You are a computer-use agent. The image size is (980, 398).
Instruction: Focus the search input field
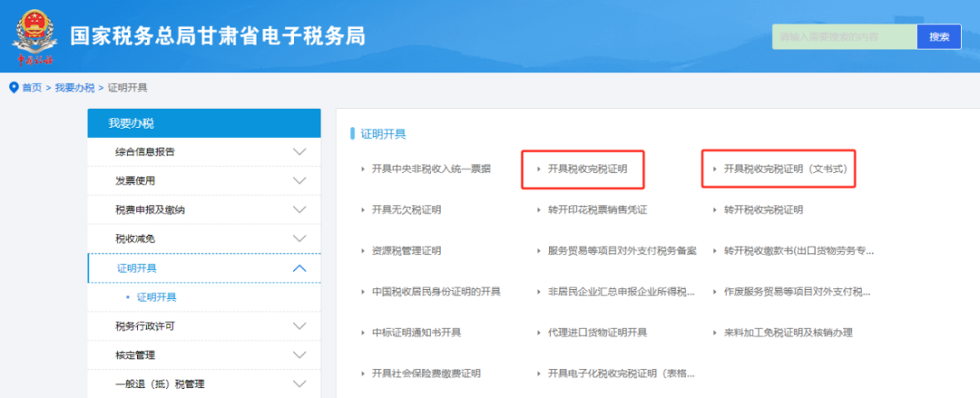845,37
